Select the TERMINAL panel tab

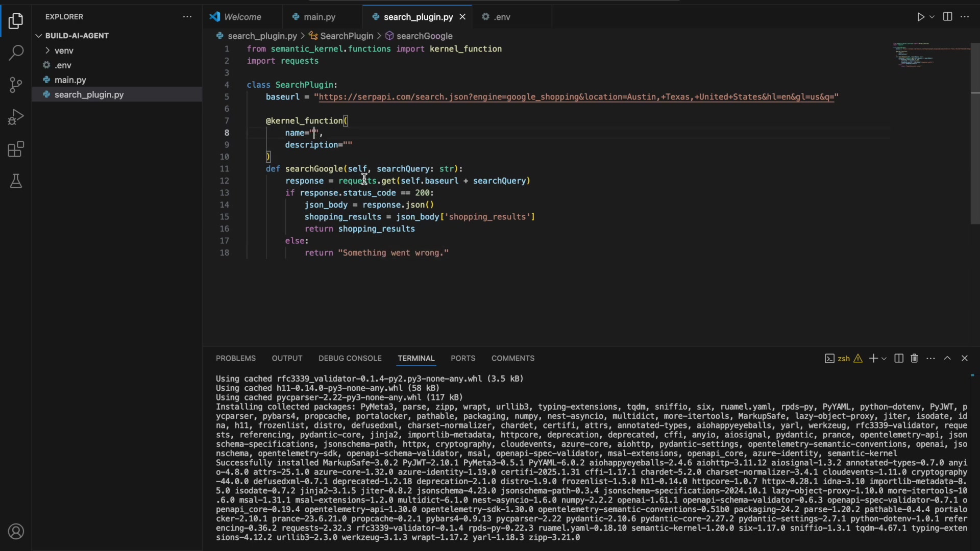[416, 358]
